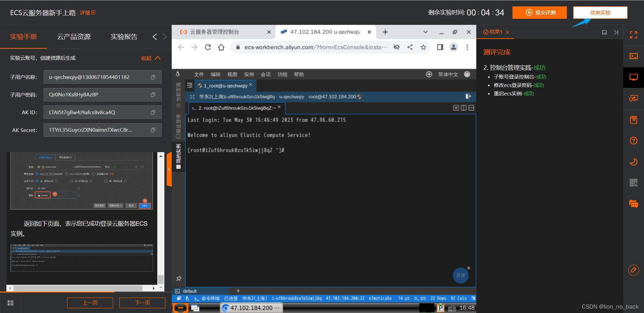Open the help question mark icon
This screenshot has width=644, height=313.
[x=633, y=141]
